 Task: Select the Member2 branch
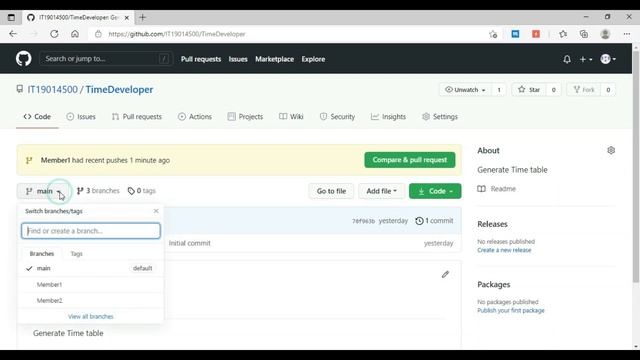[x=91, y=300]
